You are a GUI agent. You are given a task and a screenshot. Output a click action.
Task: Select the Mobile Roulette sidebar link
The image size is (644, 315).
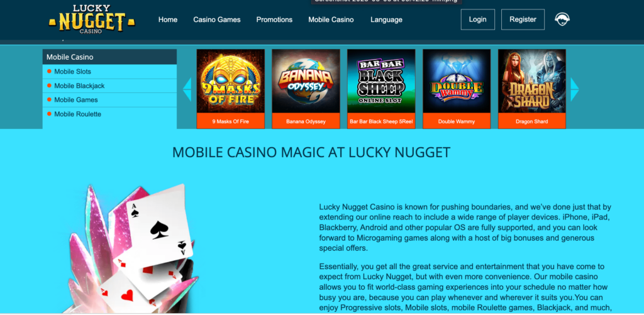(x=77, y=114)
